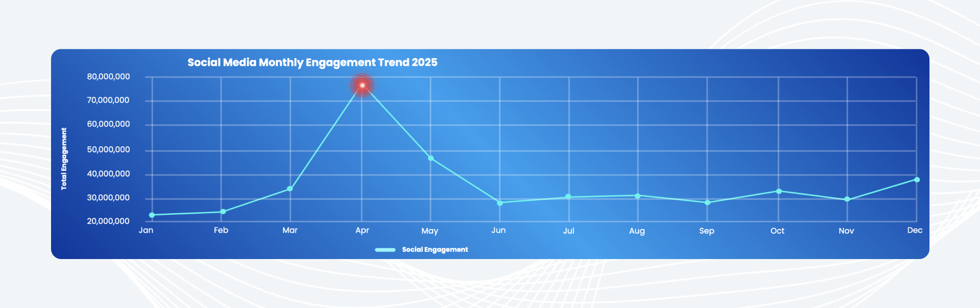Click the 70,000,000 axis label
The height and width of the screenshot is (308, 980).
coord(108,100)
